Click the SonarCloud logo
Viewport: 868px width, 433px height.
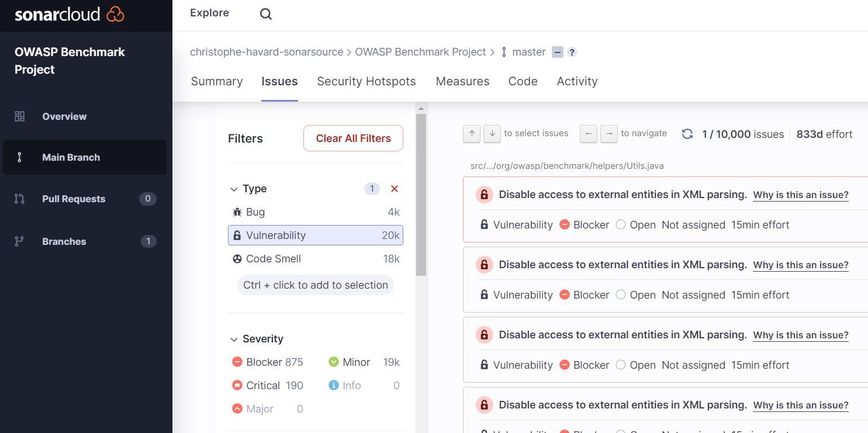point(70,15)
